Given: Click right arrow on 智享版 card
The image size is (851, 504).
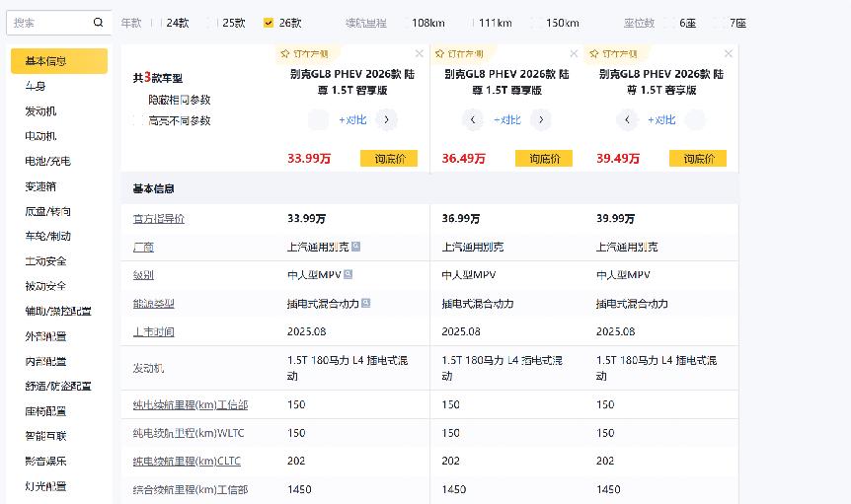Looking at the screenshot, I should 387,120.
